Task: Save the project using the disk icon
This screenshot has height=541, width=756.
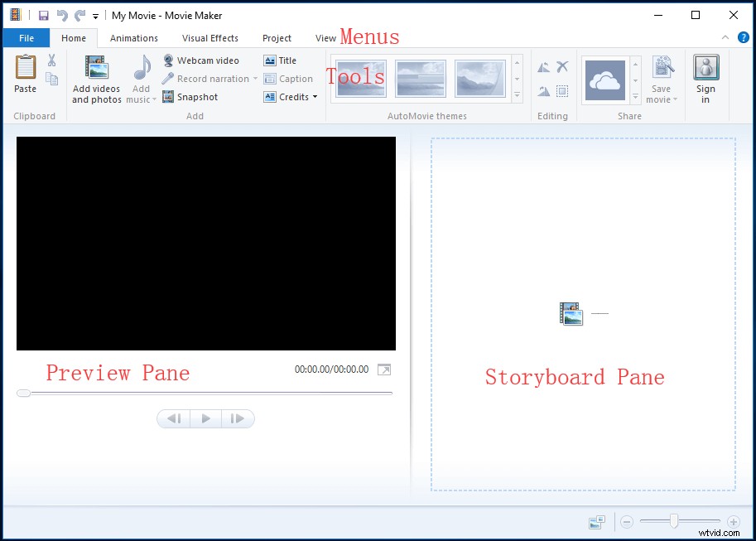Action: click(44, 15)
